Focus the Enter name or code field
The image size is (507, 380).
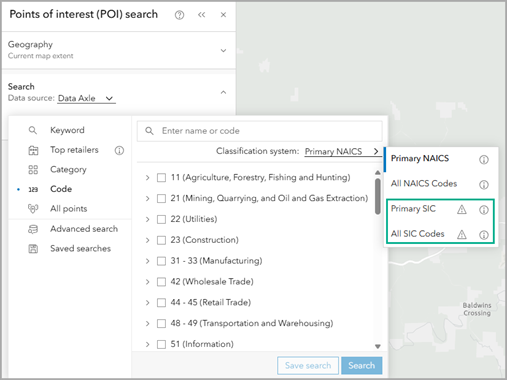(260, 131)
